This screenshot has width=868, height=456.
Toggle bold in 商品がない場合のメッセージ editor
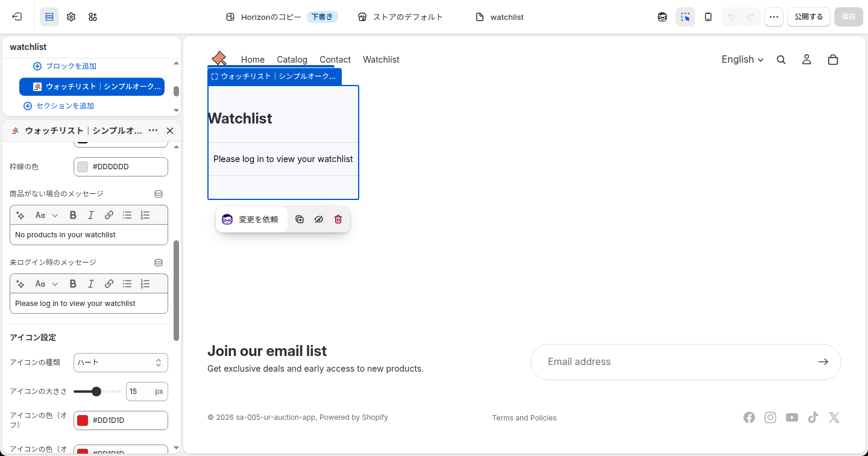pyautogui.click(x=73, y=215)
